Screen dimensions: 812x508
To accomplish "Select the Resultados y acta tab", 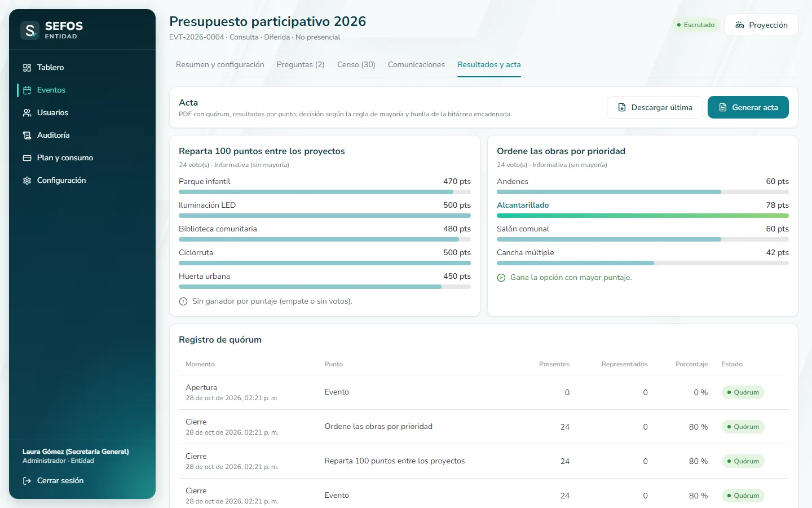I will pyautogui.click(x=489, y=65).
